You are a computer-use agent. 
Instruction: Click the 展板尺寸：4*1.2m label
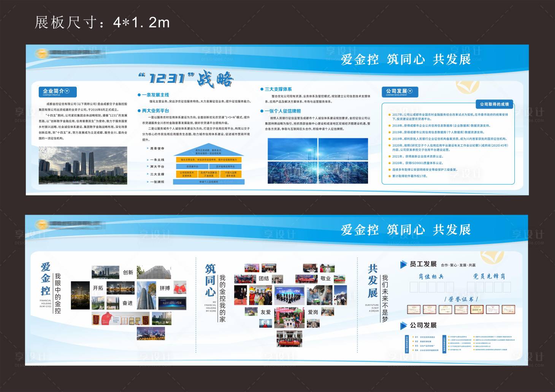pos(102,23)
